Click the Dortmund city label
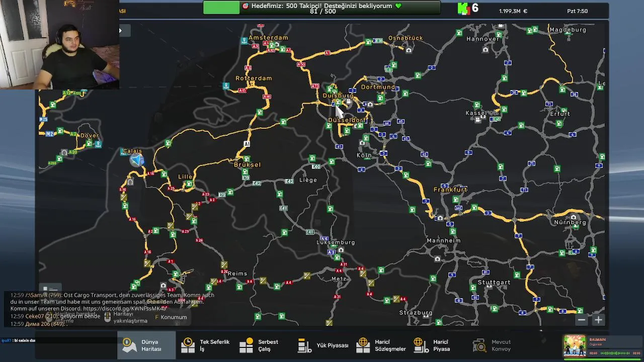Screen dimensions: 644x362 click(x=378, y=87)
